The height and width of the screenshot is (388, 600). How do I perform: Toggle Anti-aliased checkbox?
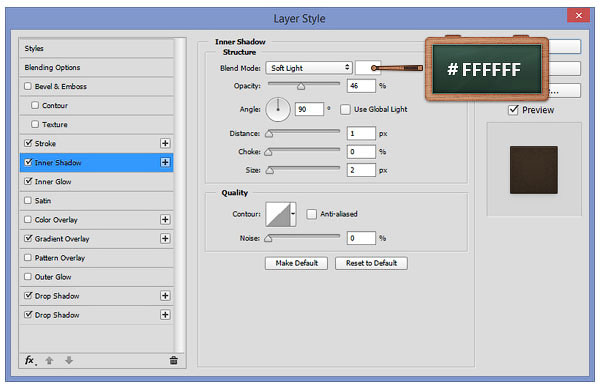pos(311,214)
